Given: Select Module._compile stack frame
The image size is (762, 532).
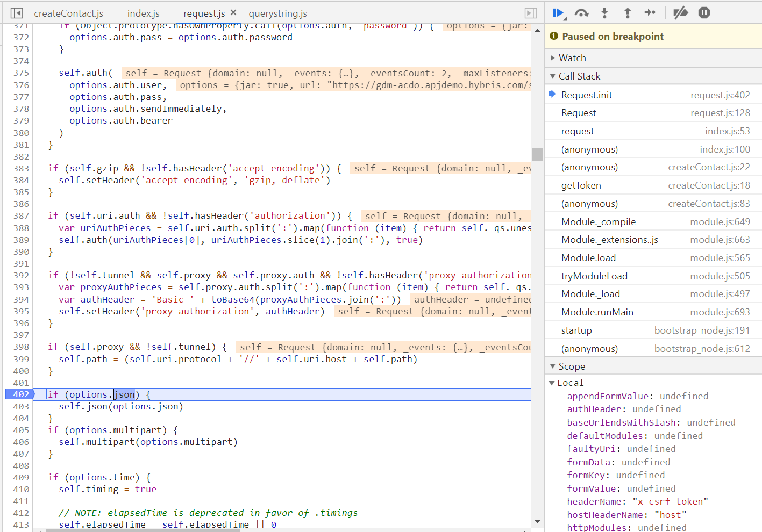Looking at the screenshot, I should point(653,222).
